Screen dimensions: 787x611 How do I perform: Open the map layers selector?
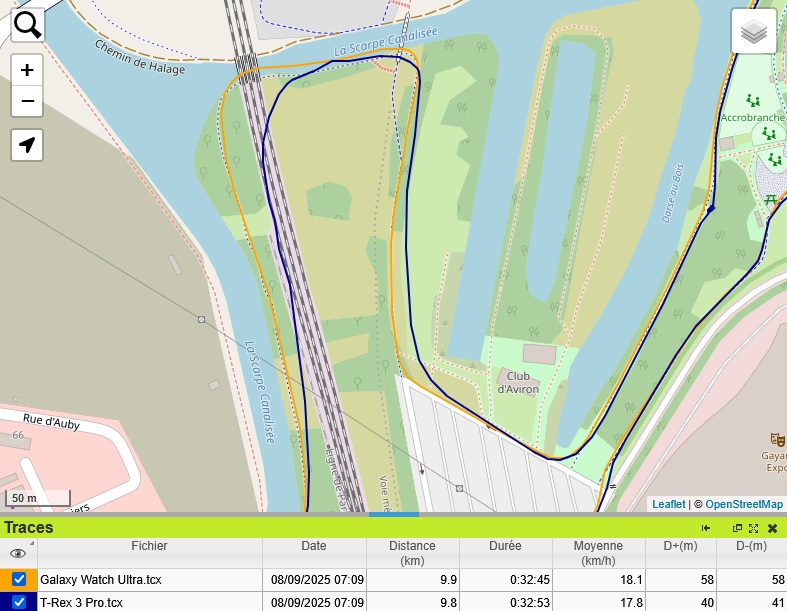754,32
